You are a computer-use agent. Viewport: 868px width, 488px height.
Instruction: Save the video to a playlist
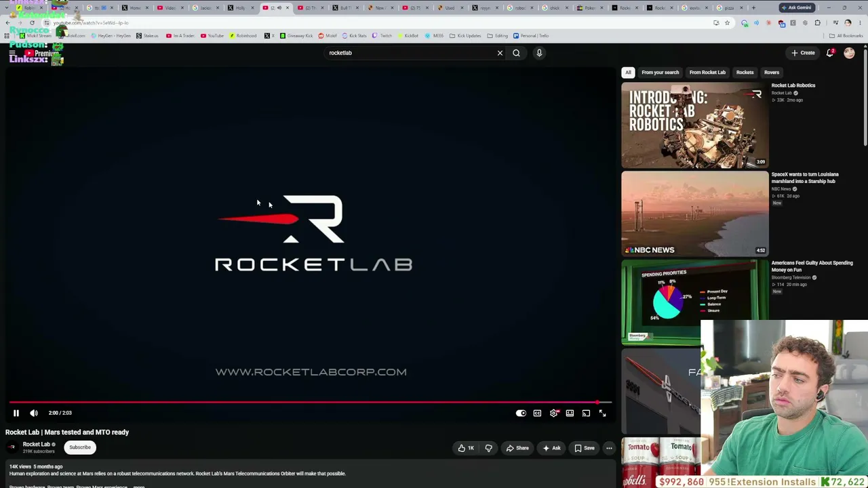point(585,448)
